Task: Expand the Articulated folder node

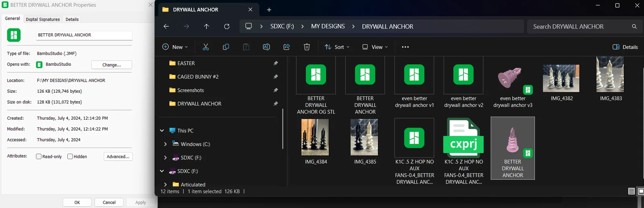Action: pos(166,185)
